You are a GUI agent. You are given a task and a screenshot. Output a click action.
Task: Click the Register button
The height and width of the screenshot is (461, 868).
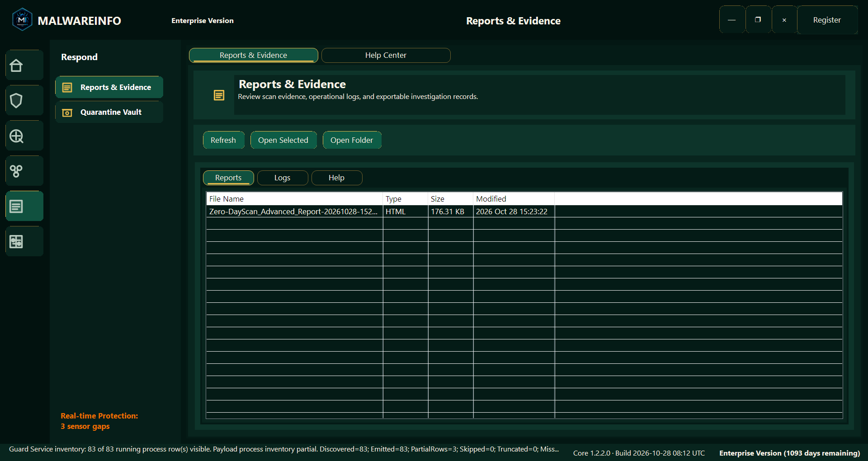pos(827,20)
